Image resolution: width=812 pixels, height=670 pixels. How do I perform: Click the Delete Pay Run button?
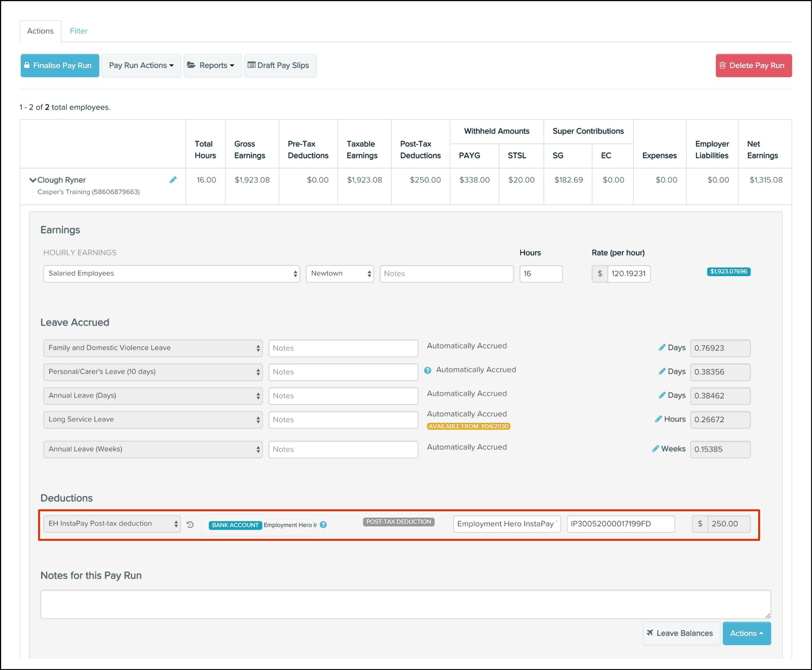click(753, 66)
